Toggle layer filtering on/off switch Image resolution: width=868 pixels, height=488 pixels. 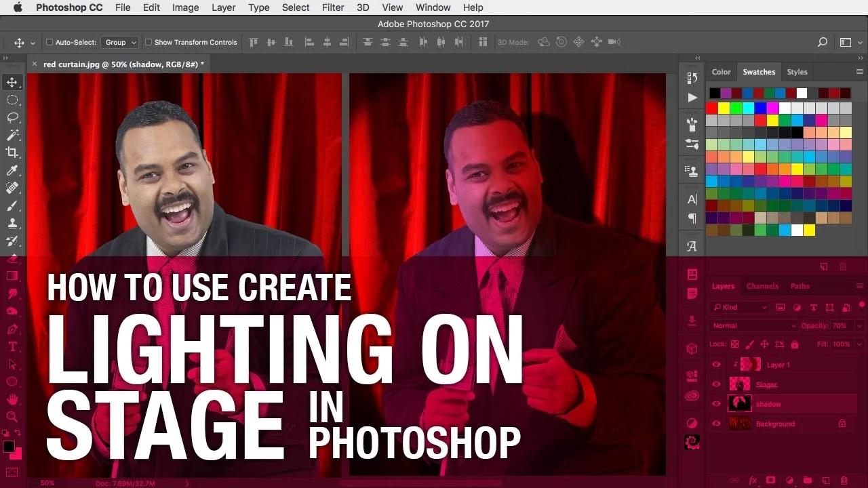click(x=862, y=306)
